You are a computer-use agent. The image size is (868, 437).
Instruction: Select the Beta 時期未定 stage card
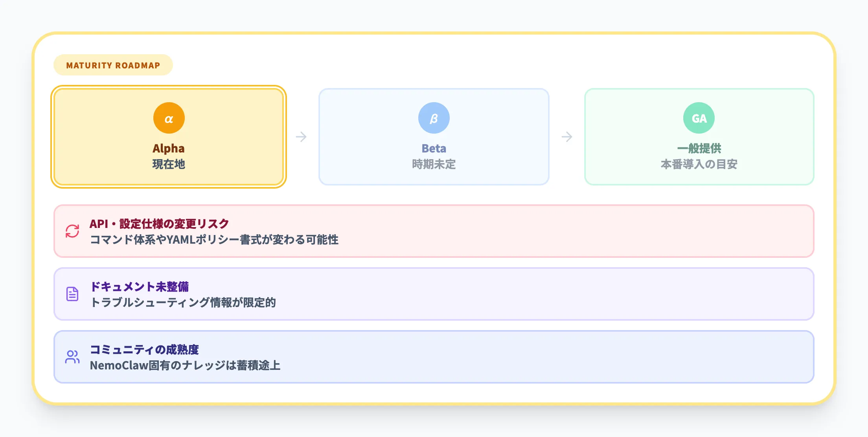[x=434, y=136]
